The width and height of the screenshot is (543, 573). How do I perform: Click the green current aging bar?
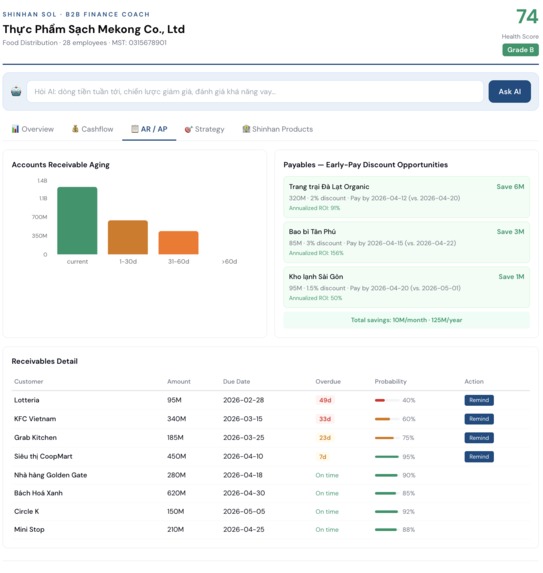(77, 220)
